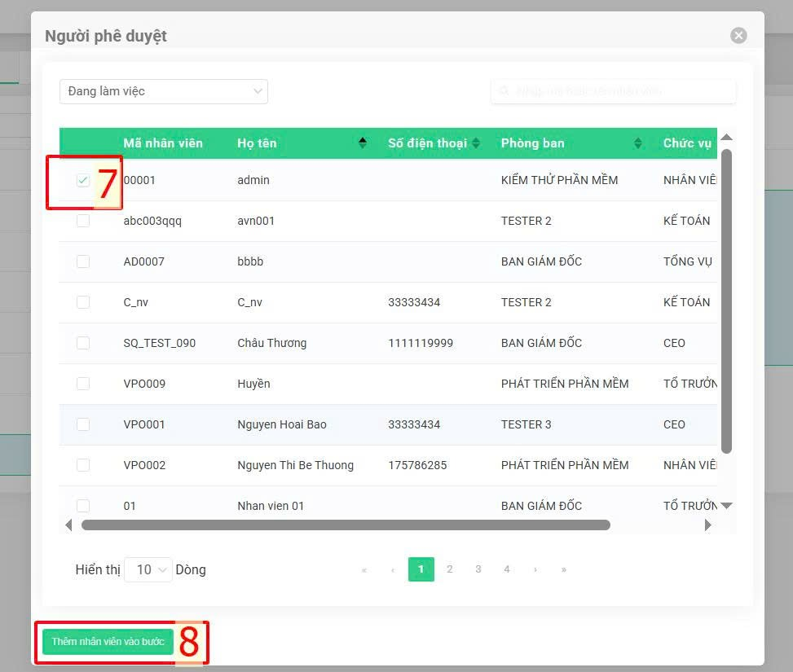This screenshot has width=793, height=672.
Task: Click cell KIỂM THỬ PHẦN MỀM
Action: tap(559, 180)
